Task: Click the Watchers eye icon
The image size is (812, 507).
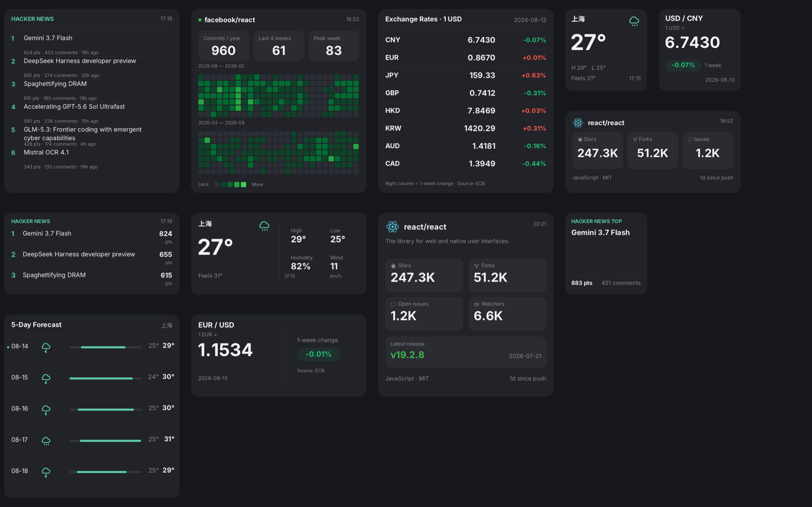Action: point(476,304)
